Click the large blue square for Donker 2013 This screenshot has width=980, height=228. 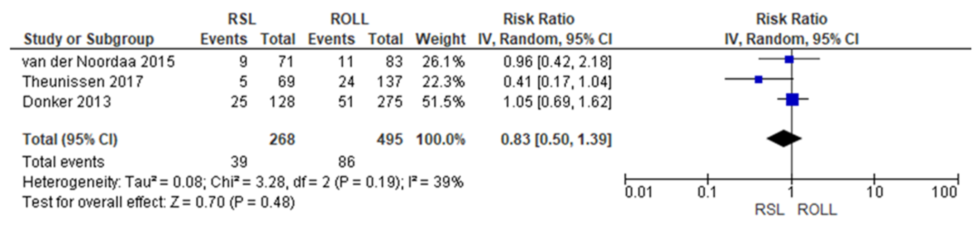pos(792,100)
